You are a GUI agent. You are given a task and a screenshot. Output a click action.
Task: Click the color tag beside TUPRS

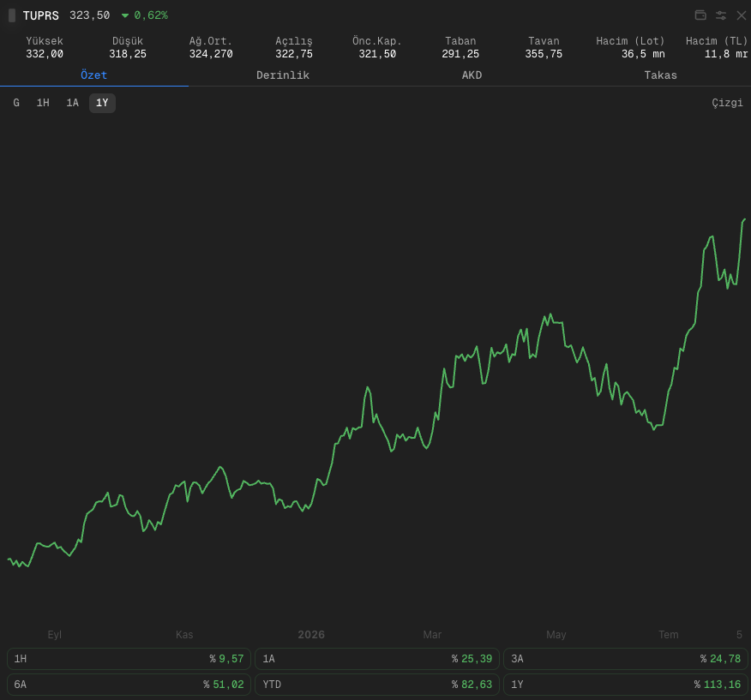click(x=12, y=15)
